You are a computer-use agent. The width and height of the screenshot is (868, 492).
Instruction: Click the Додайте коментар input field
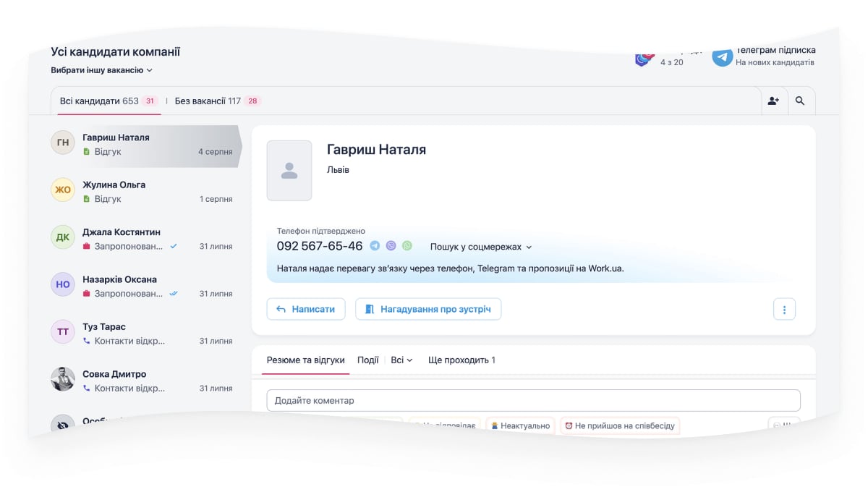coord(533,400)
